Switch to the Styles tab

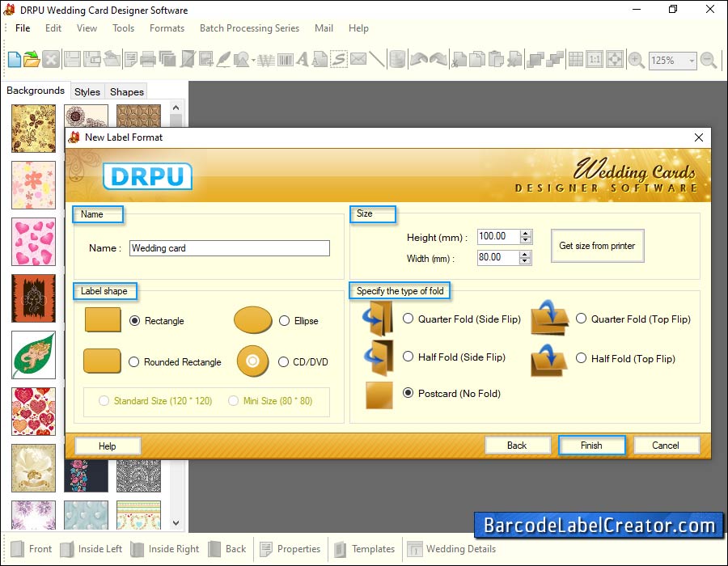[87, 92]
